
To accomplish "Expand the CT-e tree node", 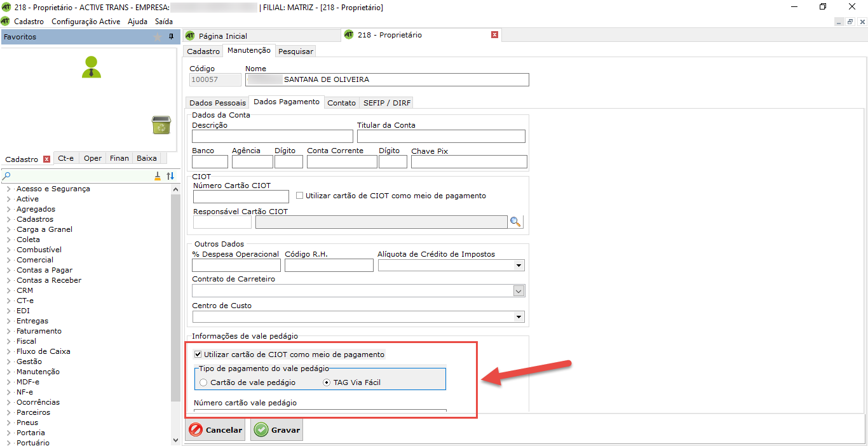I will pos(8,301).
